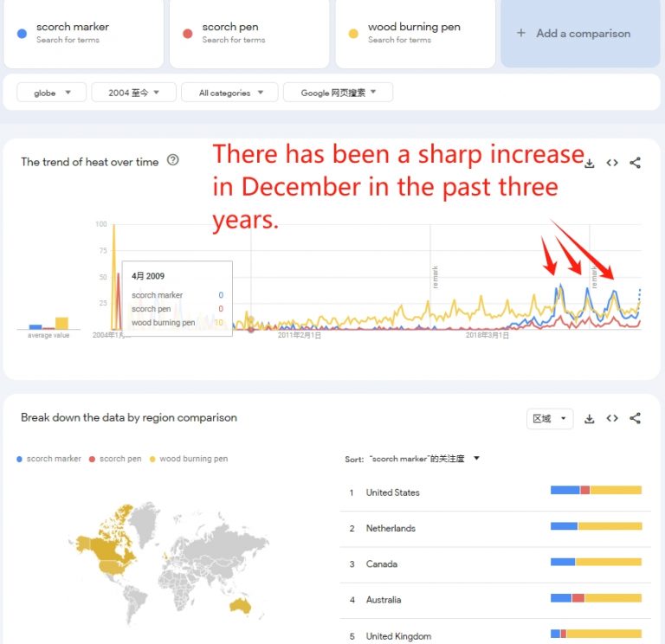Screen dimensions: 665x644
Task: Open the 2004 time range dropdown
Action: [x=133, y=93]
